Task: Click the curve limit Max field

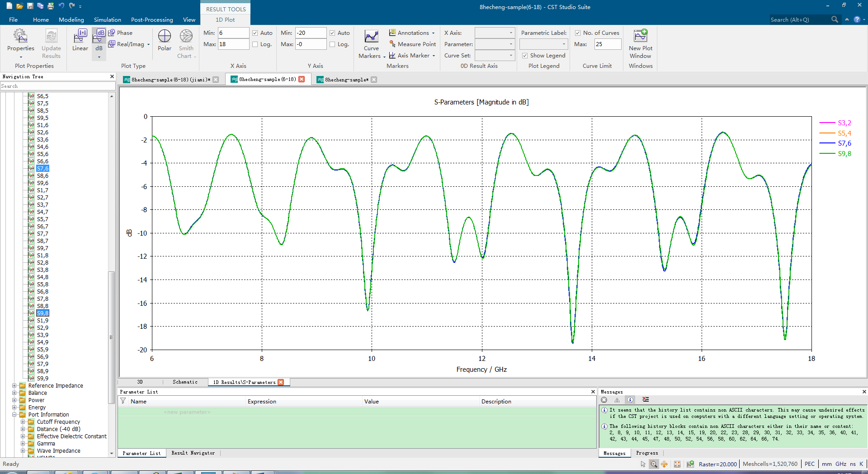Action: [x=608, y=44]
